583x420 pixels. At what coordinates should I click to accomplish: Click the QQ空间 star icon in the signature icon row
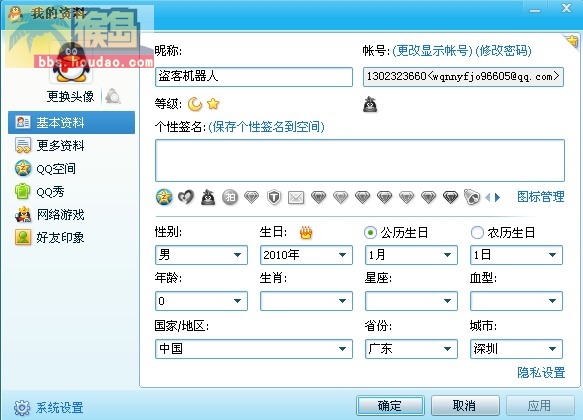click(164, 197)
